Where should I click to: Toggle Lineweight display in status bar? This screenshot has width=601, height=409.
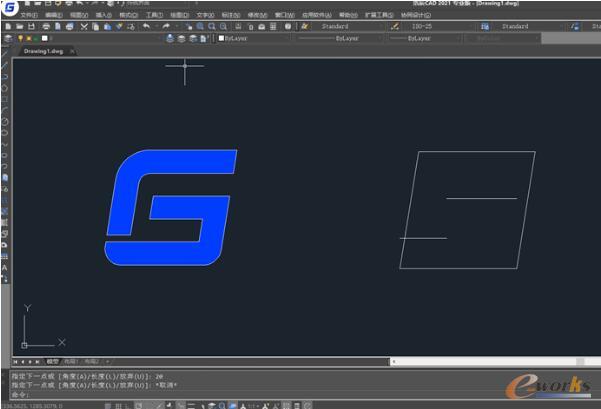[191, 406]
